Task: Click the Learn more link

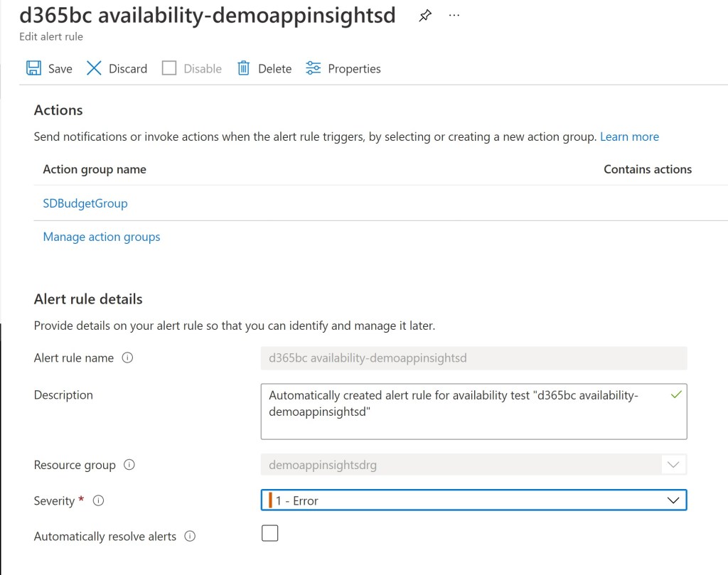Action: click(629, 136)
